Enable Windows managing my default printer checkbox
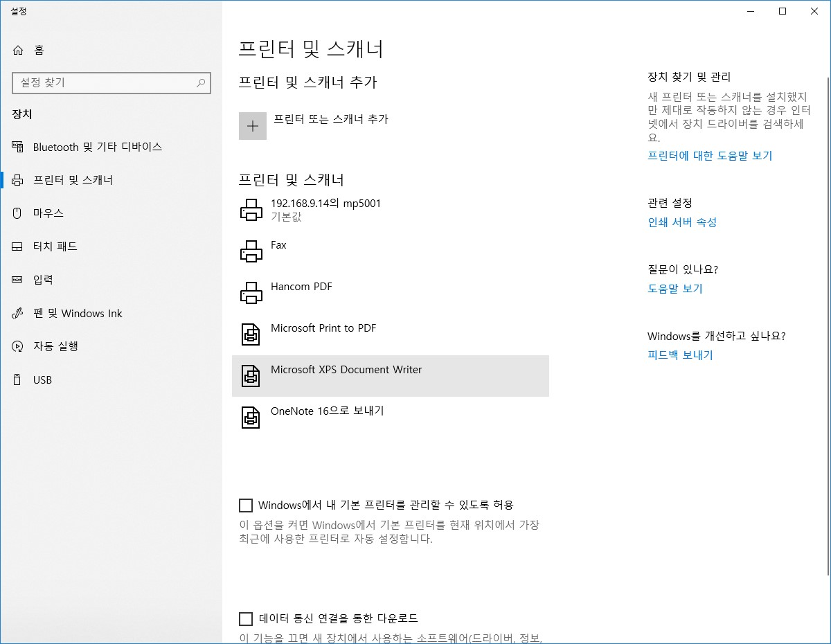The image size is (831, 644). click(245, 505)
